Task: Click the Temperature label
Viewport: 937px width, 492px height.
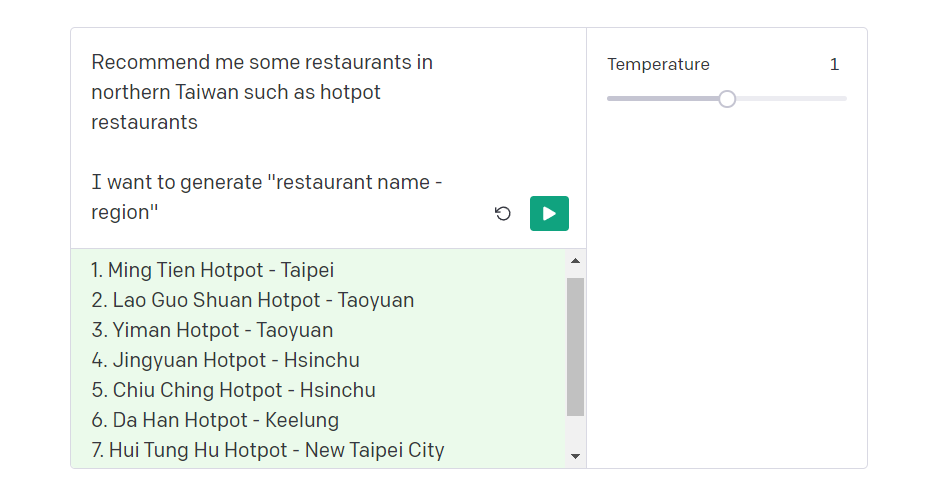Action: 658,65
